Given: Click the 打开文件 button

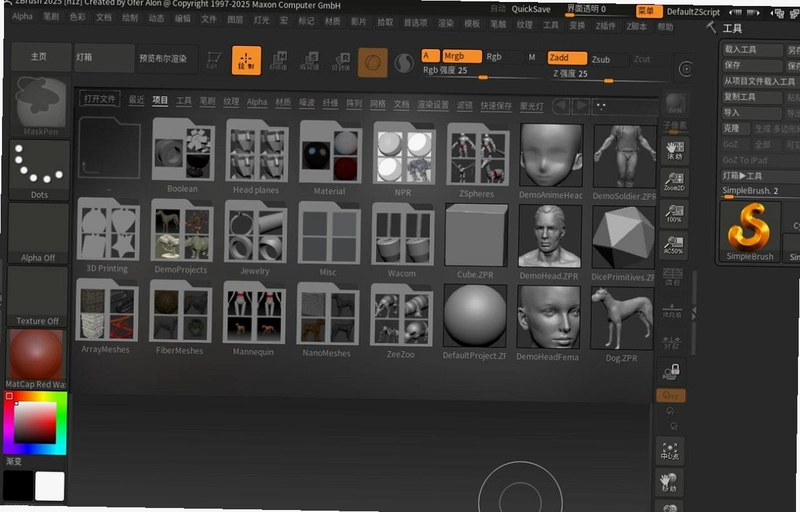Looking at the screenshot, I should (100, 99).
